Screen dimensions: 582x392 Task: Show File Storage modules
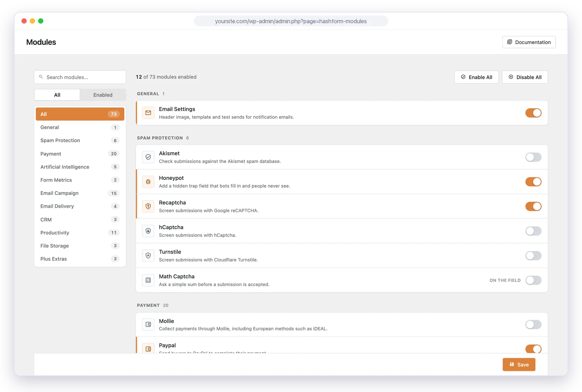80,246
